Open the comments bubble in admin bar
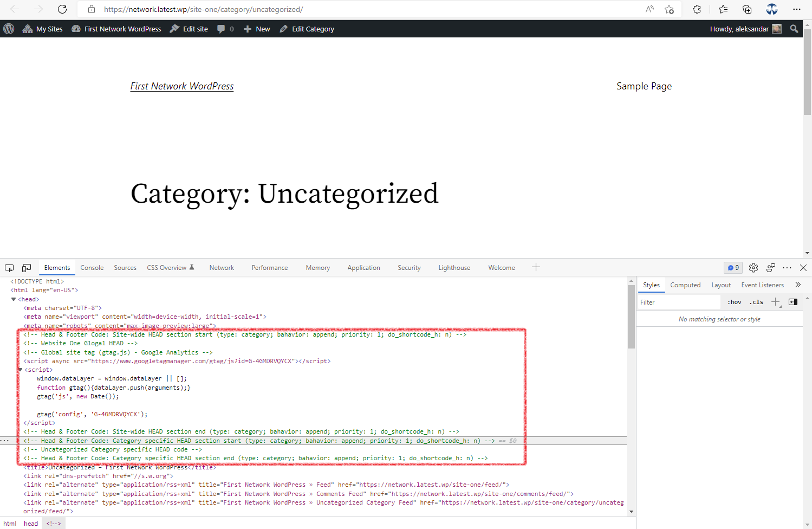Viewport: 812px width, 529px height. click(x=225, y=29)
